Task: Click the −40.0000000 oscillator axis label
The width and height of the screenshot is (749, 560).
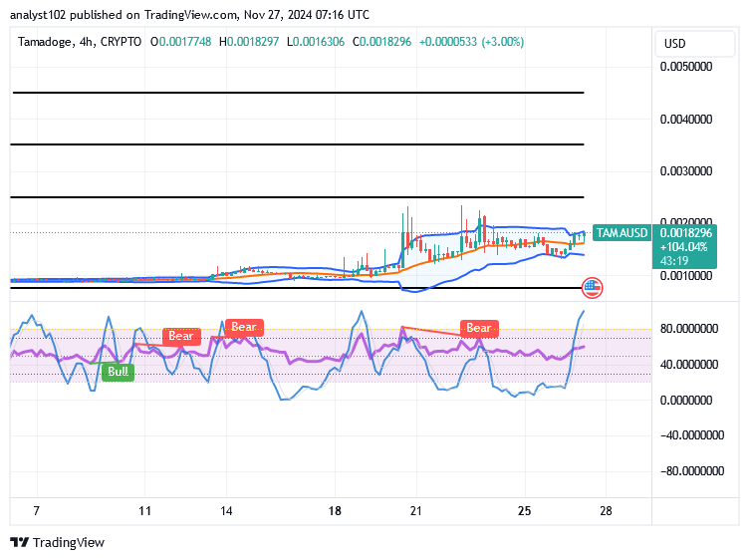Action: point(692,435)
